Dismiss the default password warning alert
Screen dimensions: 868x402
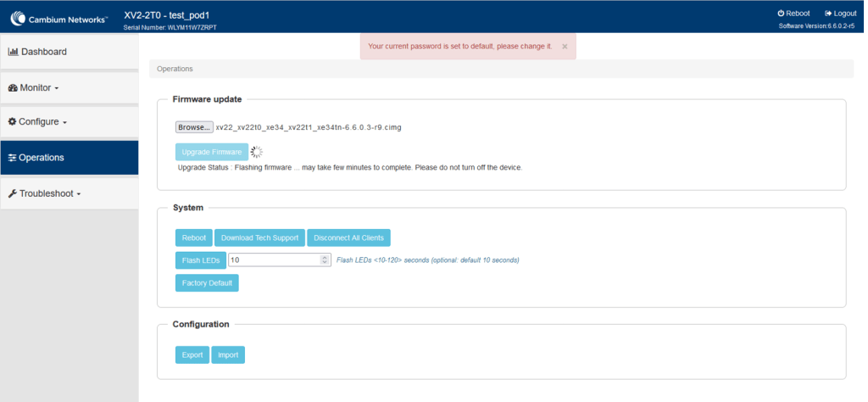[565, 47]
